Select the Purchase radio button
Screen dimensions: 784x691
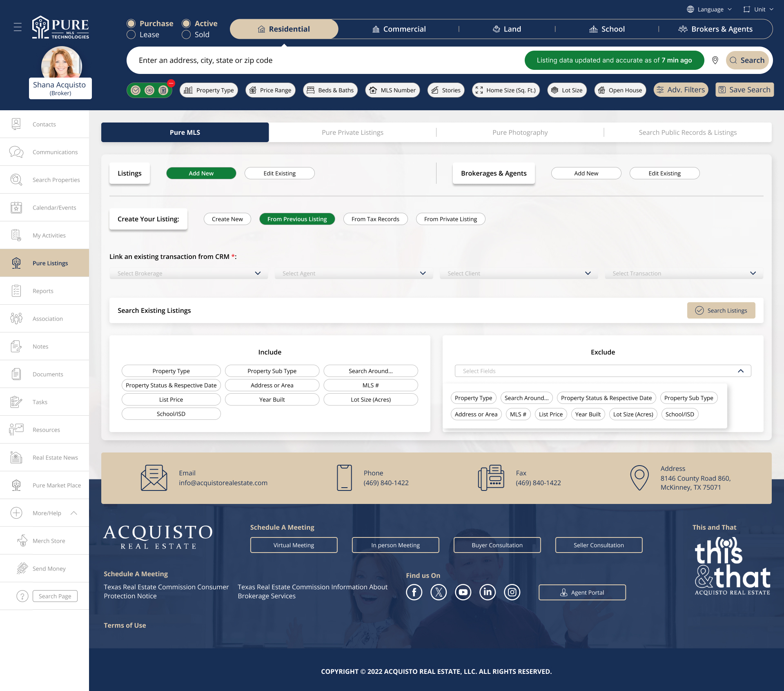(x=131, y=24)
